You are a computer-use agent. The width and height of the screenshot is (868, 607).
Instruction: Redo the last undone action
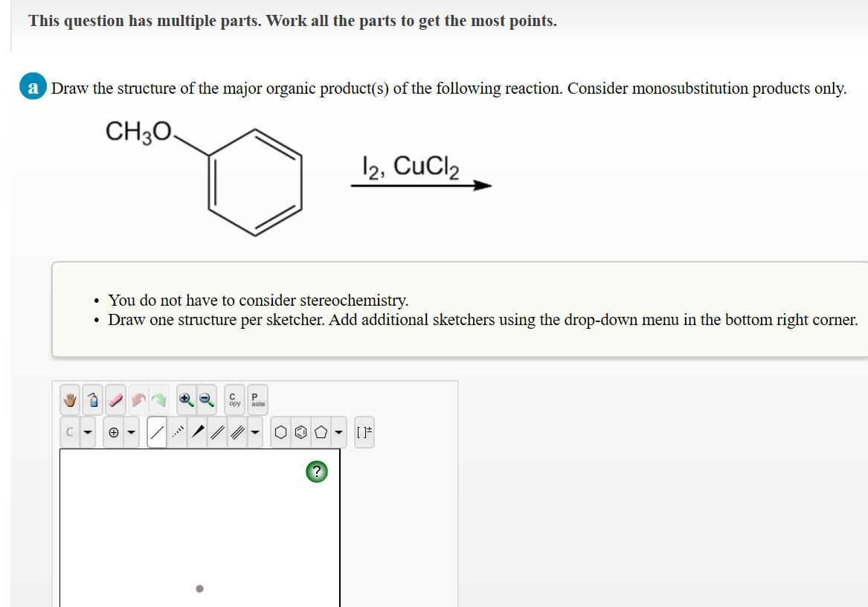click(158, 399)
